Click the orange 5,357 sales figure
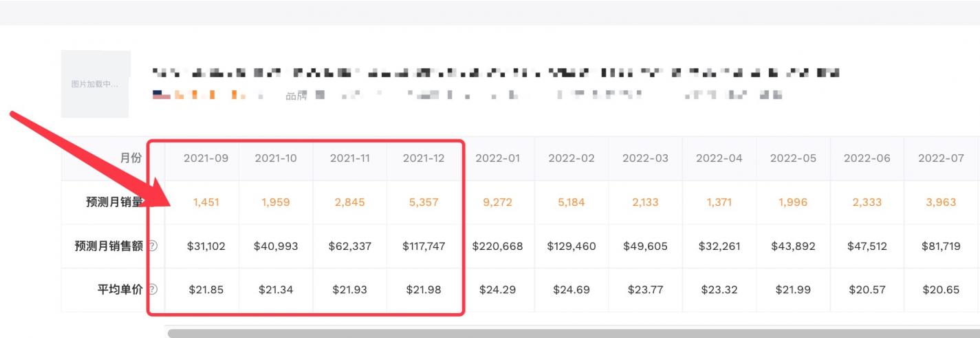 pos(424,202)
